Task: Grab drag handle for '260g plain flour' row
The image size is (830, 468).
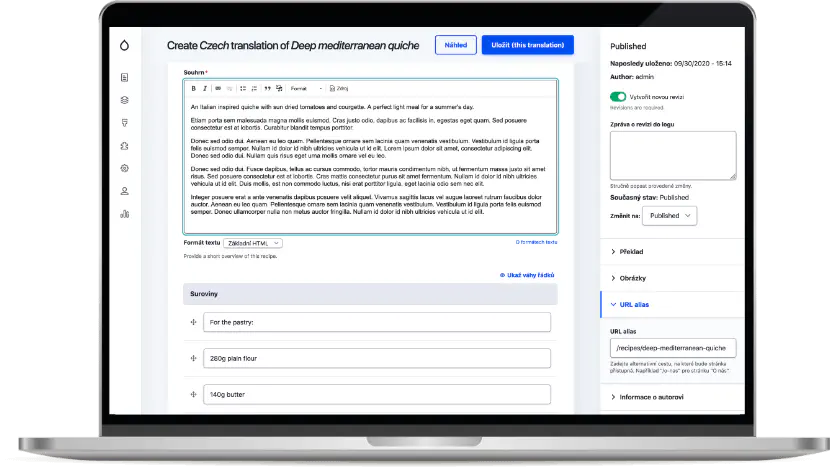Action: pos(194,358)
